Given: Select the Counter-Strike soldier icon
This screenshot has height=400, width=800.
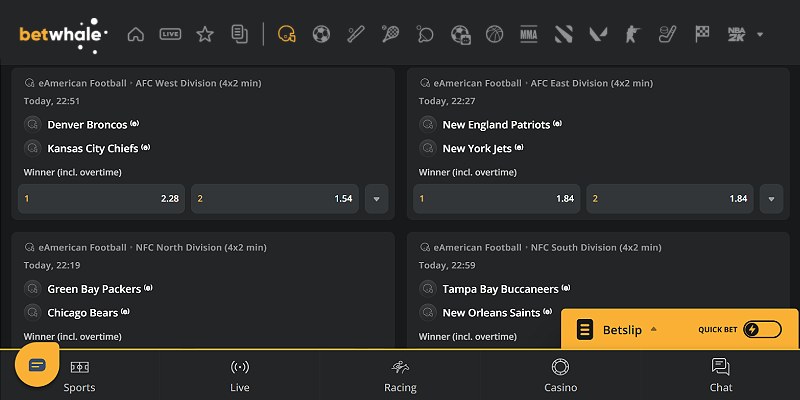Looking at the screenshot, I should (x=633, y=35).
